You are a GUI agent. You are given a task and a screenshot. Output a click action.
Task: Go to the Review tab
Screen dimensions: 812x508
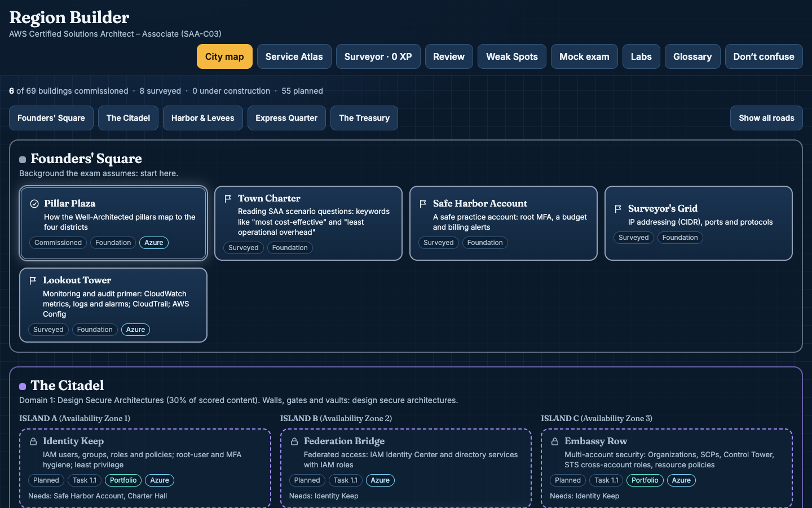coord(449,56)
